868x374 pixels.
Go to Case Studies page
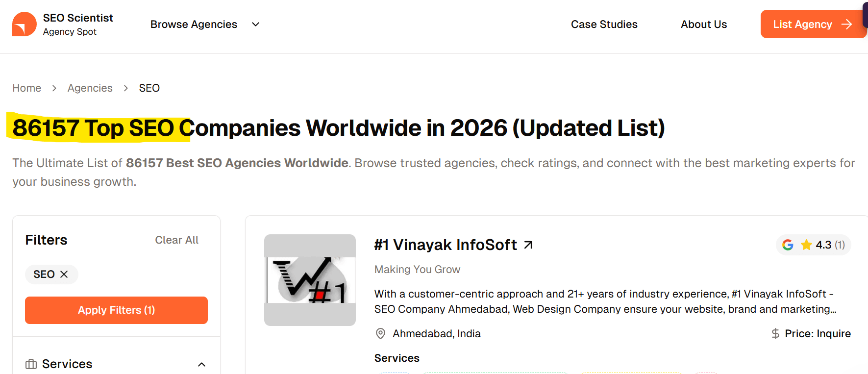click(604, 25)
